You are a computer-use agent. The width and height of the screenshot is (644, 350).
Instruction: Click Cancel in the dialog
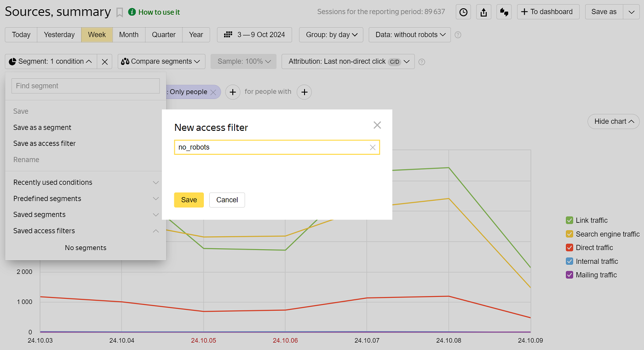[227, 200]
